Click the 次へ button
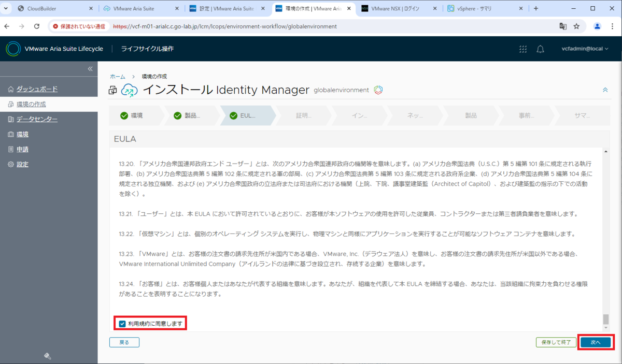Screen dimensions: 622x364 [x=595, y=342]
